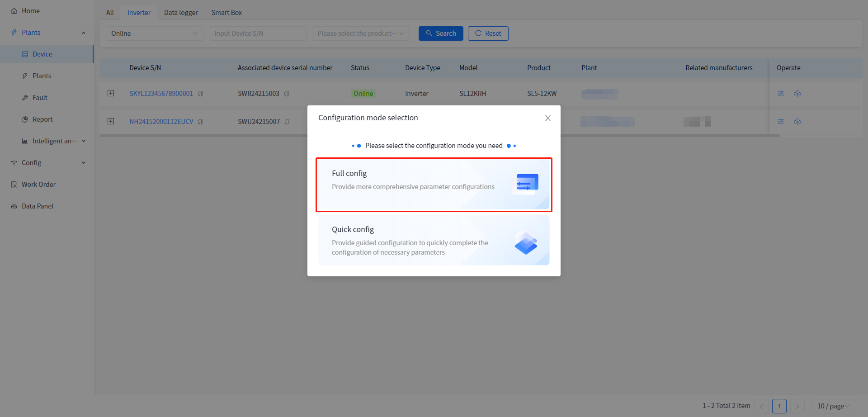The width and height of the screenshot is (868, 417).
Task: Click config icon for NH24152000112EUCV row
Action: coord(780,122)
